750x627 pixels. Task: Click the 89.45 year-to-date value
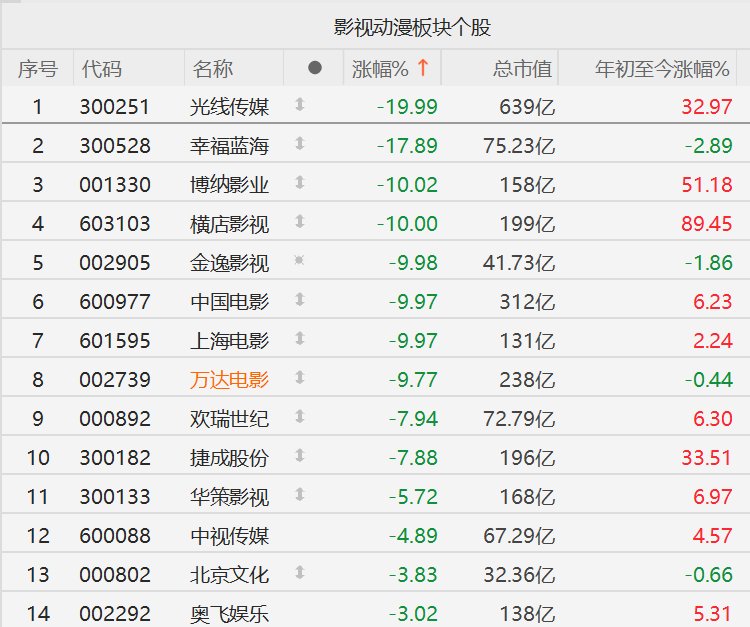click(706, 224)
